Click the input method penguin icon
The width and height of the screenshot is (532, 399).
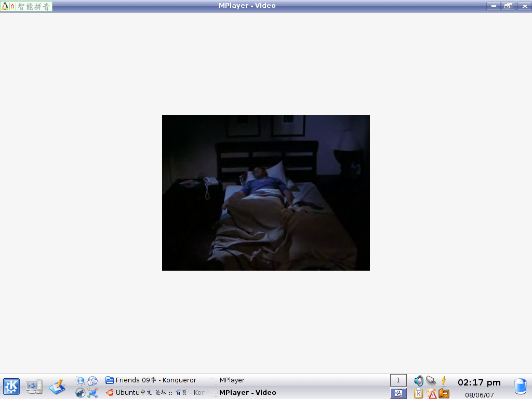pyautogui.click(x=5, y=6)
